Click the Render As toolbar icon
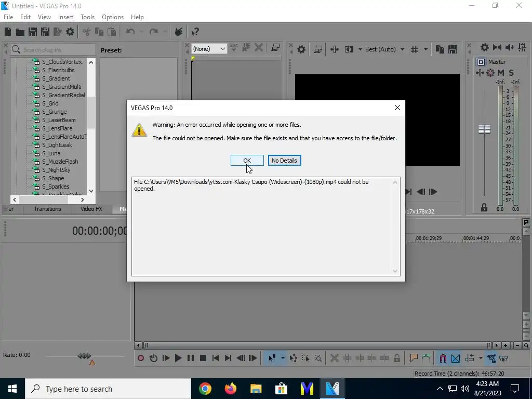 58,32
